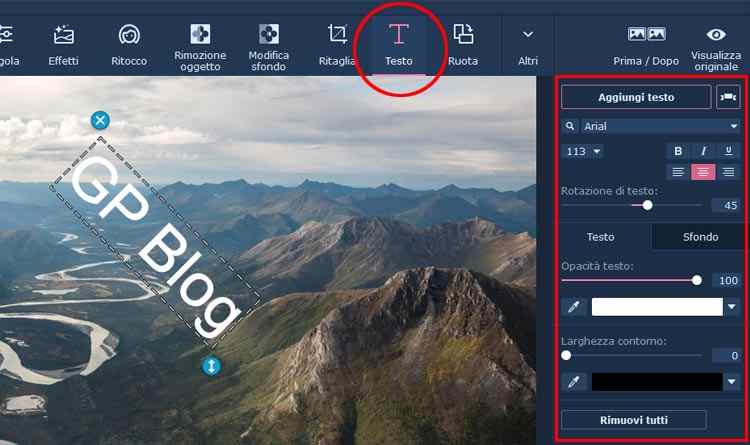Screen dimensions: 750x445
Task: Click the opacity value field showing 100
Action: tap(726, 280)
